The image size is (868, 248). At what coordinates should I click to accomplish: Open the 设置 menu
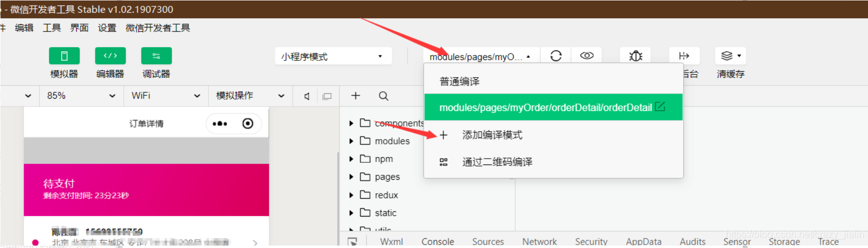(x=107, y=28)
